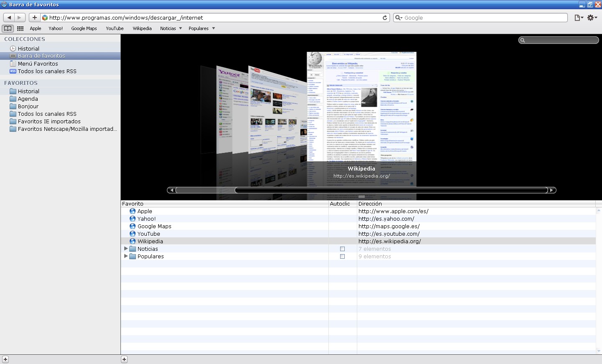
Task: Open the Populares bookmarks bar dropdown
Action: [202, 28]
